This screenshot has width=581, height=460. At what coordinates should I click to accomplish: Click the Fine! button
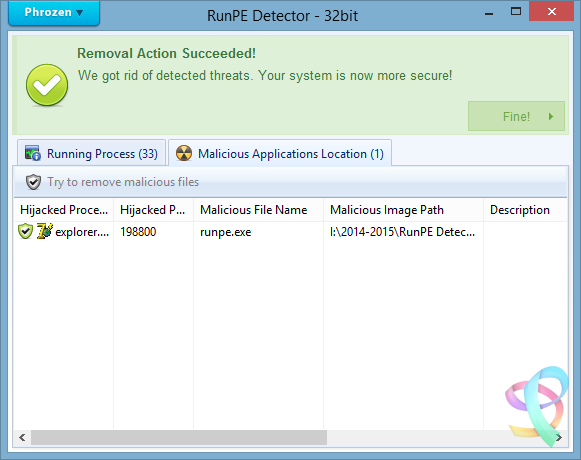516,116
